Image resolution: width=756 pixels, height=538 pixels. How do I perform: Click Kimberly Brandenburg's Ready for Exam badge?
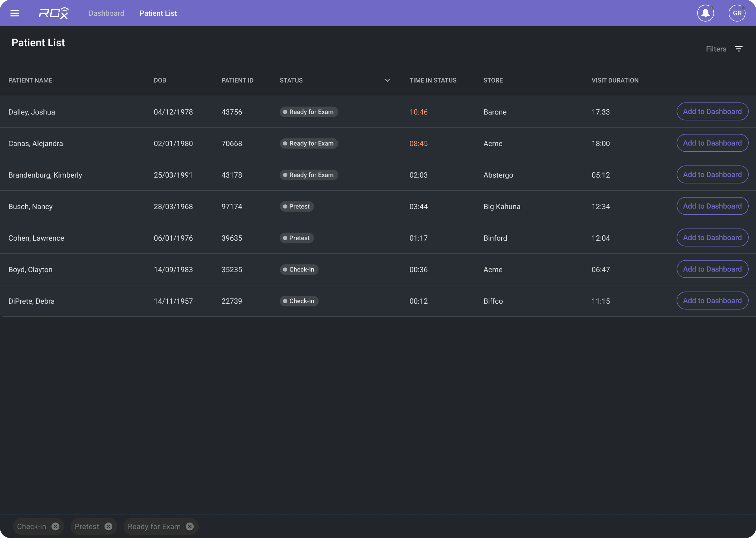tap(309, 175)
